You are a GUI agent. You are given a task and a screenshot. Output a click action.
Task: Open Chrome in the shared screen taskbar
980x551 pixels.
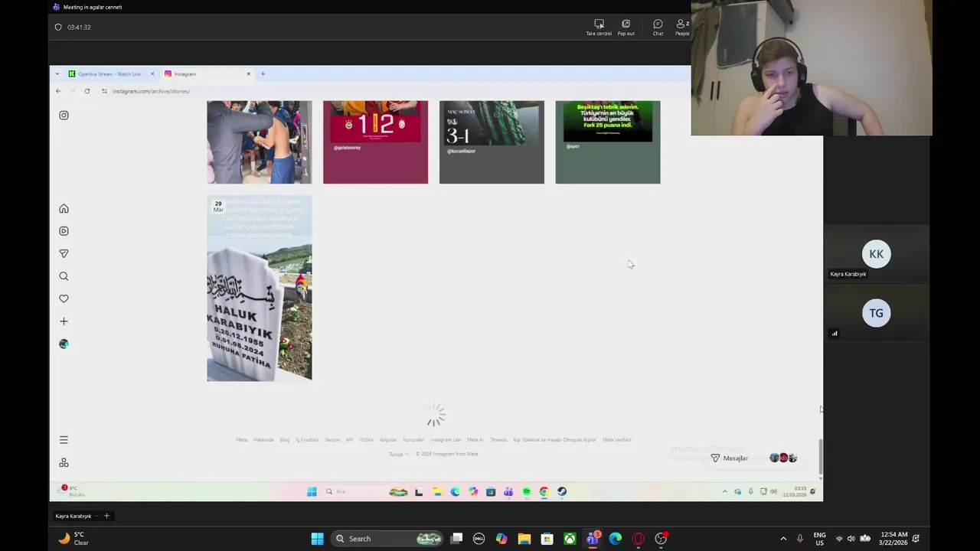pos(544,492)
